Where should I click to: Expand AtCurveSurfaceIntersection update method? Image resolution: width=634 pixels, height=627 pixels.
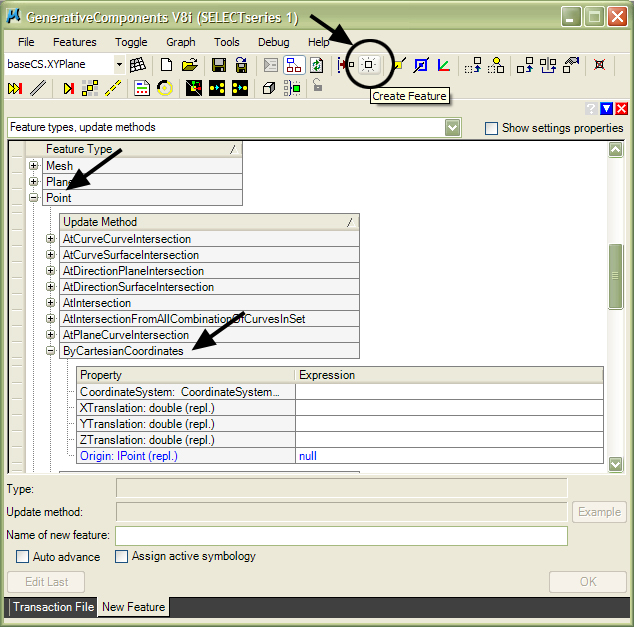point(50,255)
